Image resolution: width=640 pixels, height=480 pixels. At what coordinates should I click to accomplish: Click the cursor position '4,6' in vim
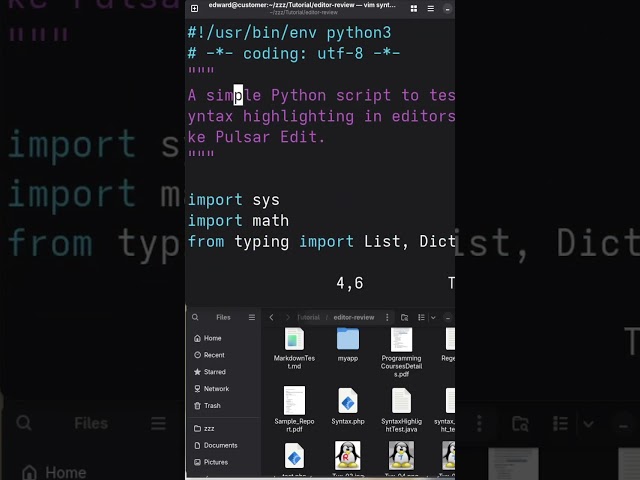pos(350,283)
